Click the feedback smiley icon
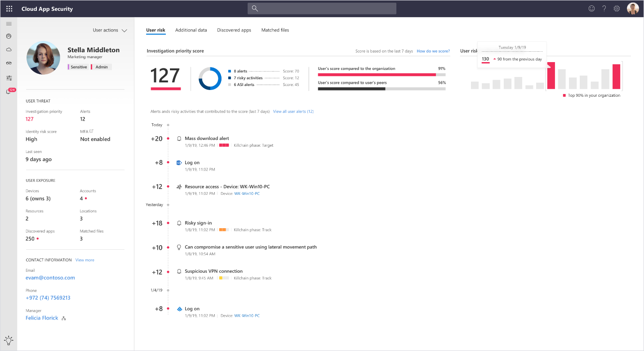Screen dimensions: 644x351 pyautogui.click(x=591, y=9)
